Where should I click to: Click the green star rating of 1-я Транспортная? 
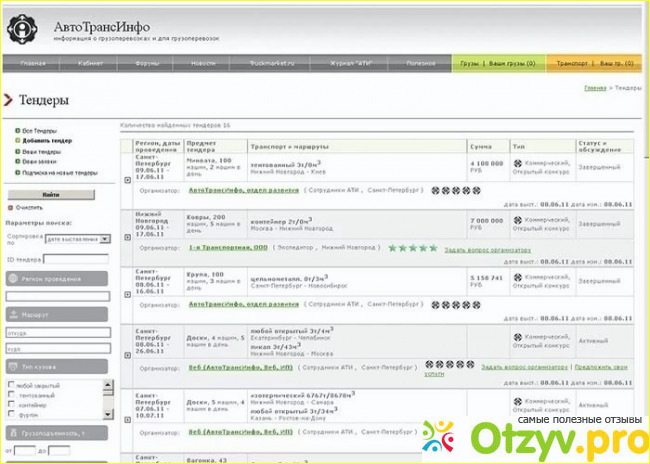coord(412,247)
